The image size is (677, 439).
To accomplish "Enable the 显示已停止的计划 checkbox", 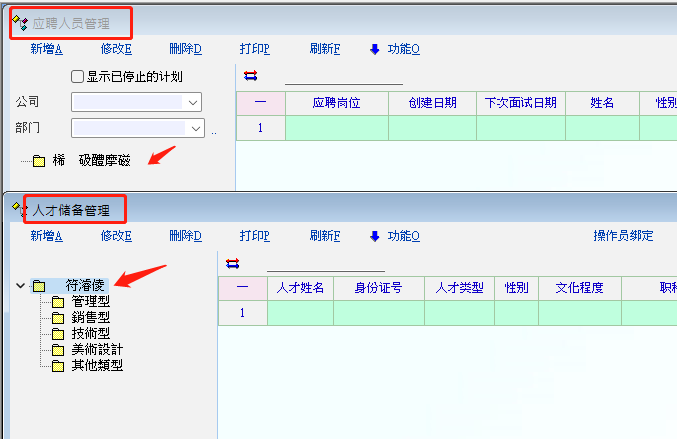I will 77,77.
